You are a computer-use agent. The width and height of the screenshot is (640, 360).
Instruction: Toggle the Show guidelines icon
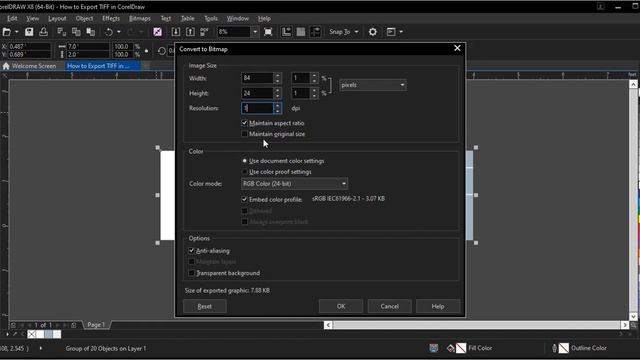[315, 32]
